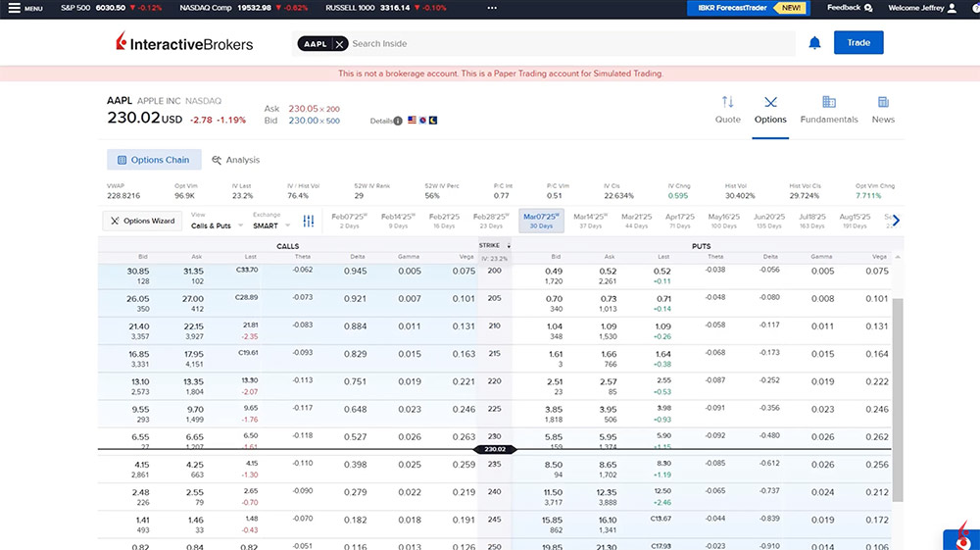Select the Aug15'25 expiration
The image size is (980, 550).
pos(855,221)
